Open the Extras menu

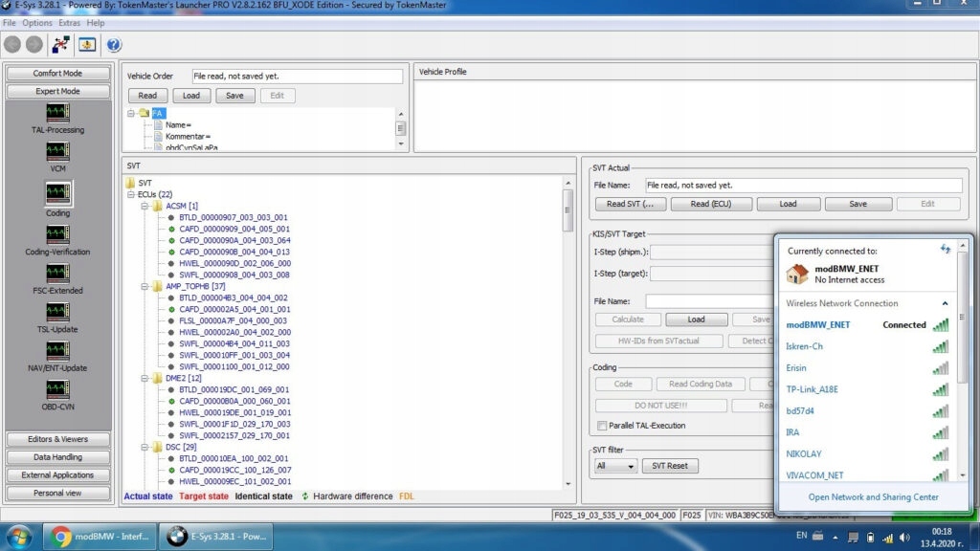(69, 22)
